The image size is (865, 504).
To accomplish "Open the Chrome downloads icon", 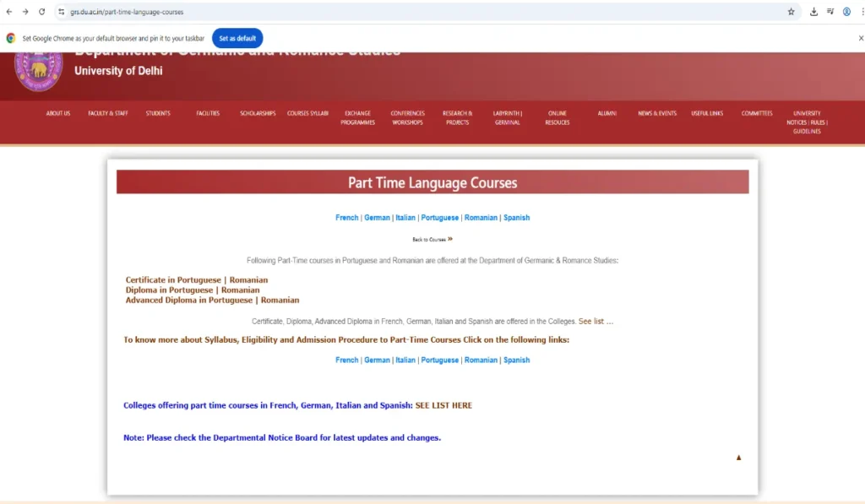I will click(x=813, y=12).
